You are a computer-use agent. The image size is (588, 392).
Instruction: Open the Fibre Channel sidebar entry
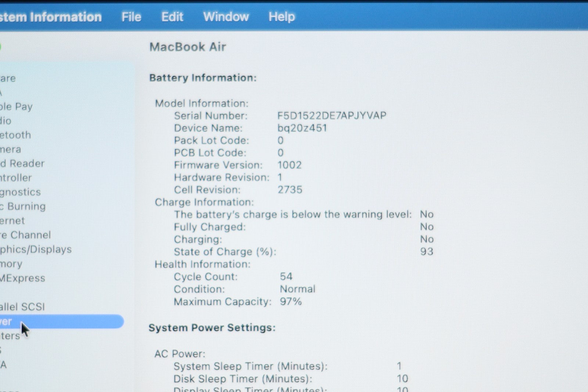coord(25,235)
